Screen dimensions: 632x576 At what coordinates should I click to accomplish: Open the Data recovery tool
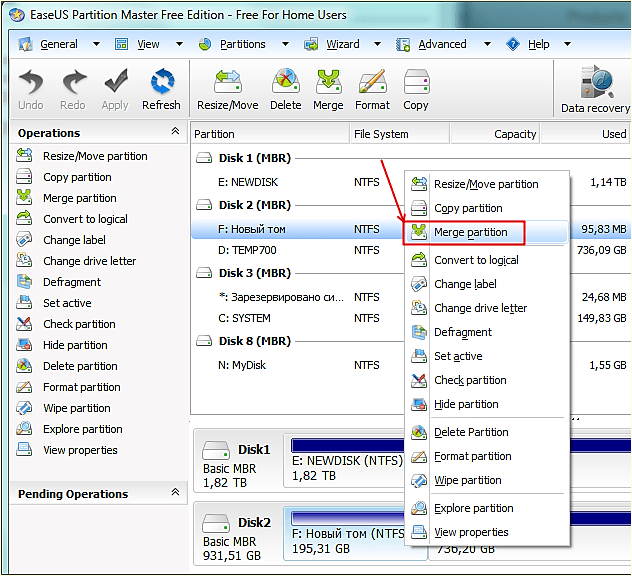coord(595,90)
